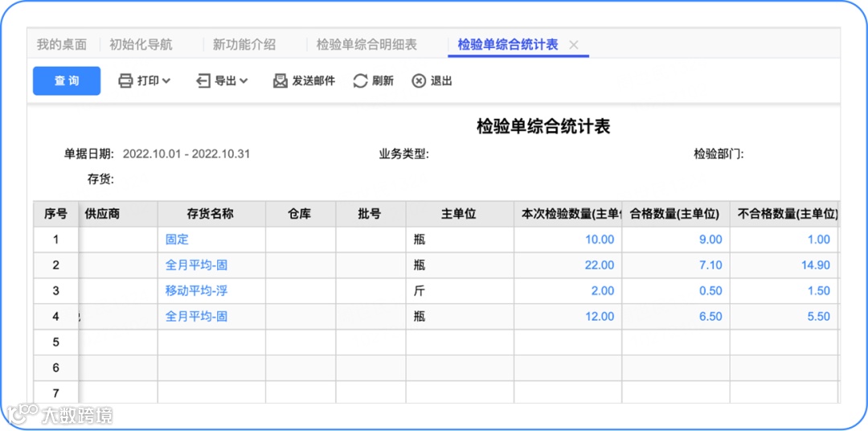Image resolution: width=868 pixels, height=431 pixels.
Task: Click the send mail envelope icon
Action: pyautogui.click(x=280, y=81)
